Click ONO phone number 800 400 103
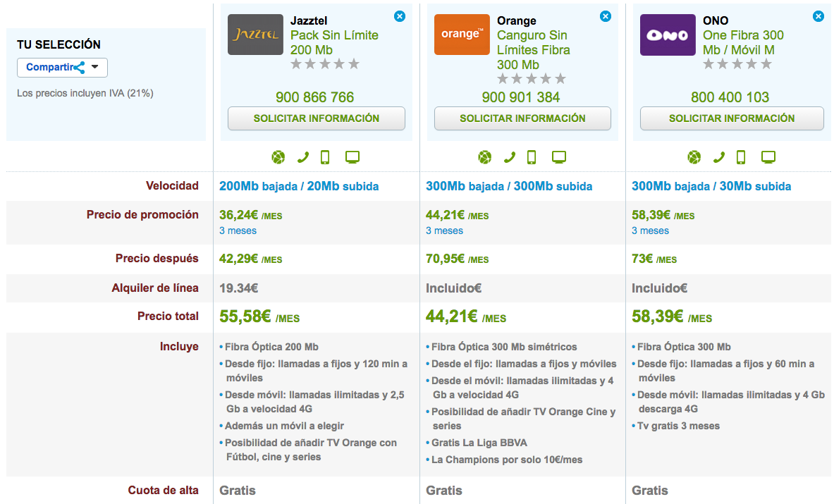 730,97
